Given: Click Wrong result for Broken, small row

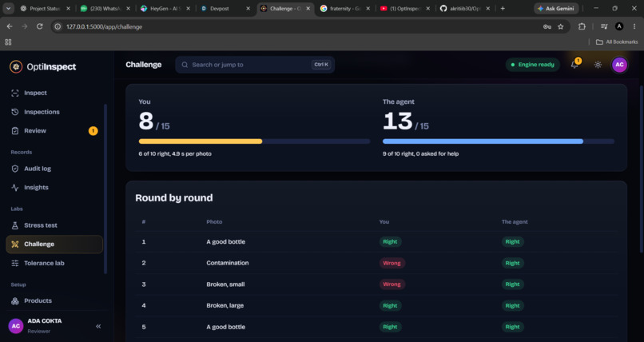Looking at the screenshot, I should 392,284.
